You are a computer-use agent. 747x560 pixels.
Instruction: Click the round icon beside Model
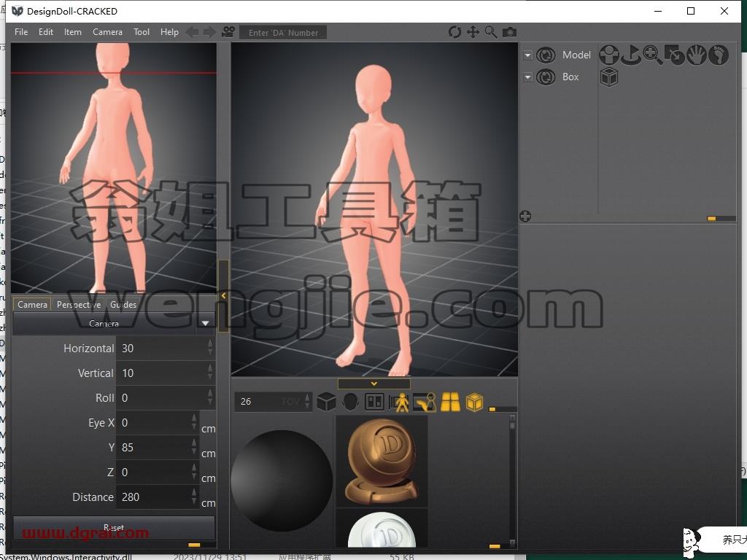546,55
